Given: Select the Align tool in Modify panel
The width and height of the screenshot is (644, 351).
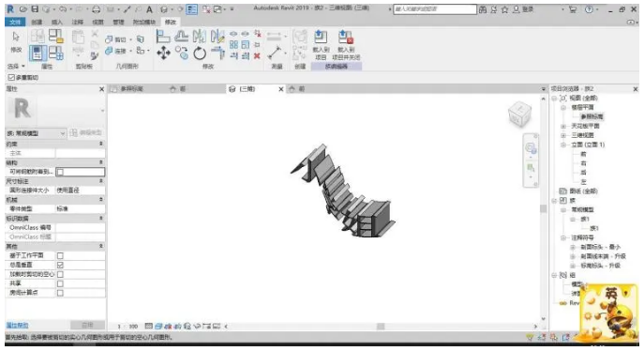Looking at the screenshot, I should [163, 37].
